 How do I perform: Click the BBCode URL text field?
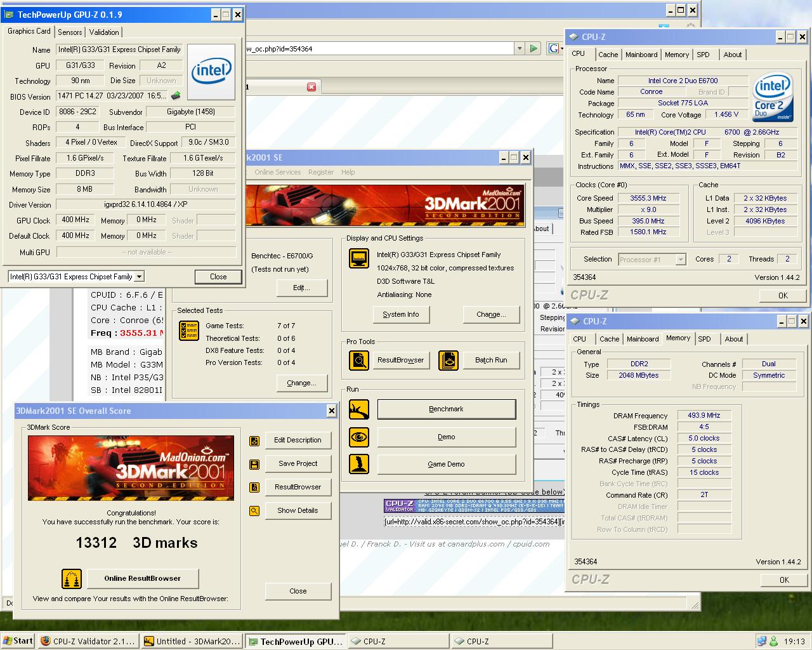pyautogui.click(x=474, y=522)
